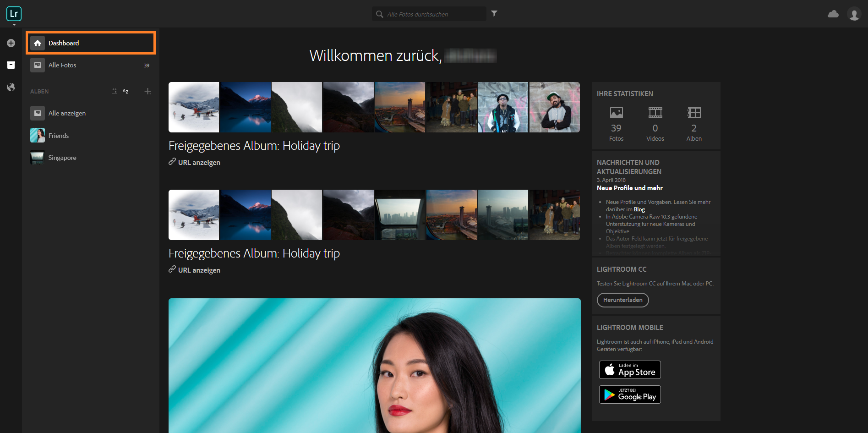Open blue mountain lake thumbnail in first album row

pyautogui.click(x=246, y=107)
